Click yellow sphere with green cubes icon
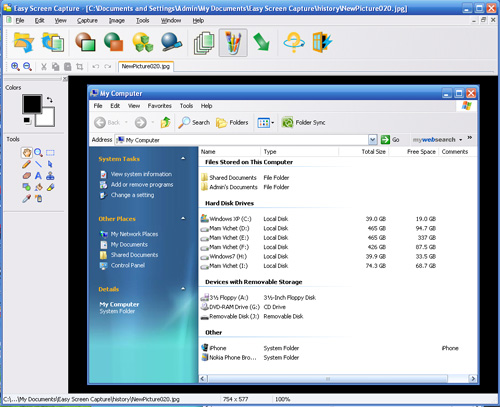Viewport: 500px width, 407px height. pyautogui.click(x=143, y=42)
